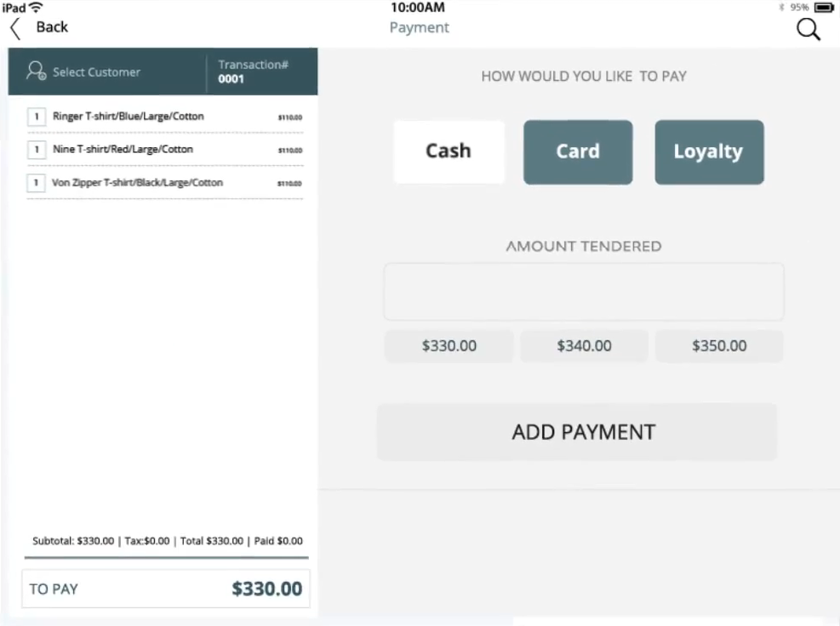The width and height of the screenshot is (840, 626).
Task: Select Cash payment method
Action: pyautogui.click(x=449, y=151)
